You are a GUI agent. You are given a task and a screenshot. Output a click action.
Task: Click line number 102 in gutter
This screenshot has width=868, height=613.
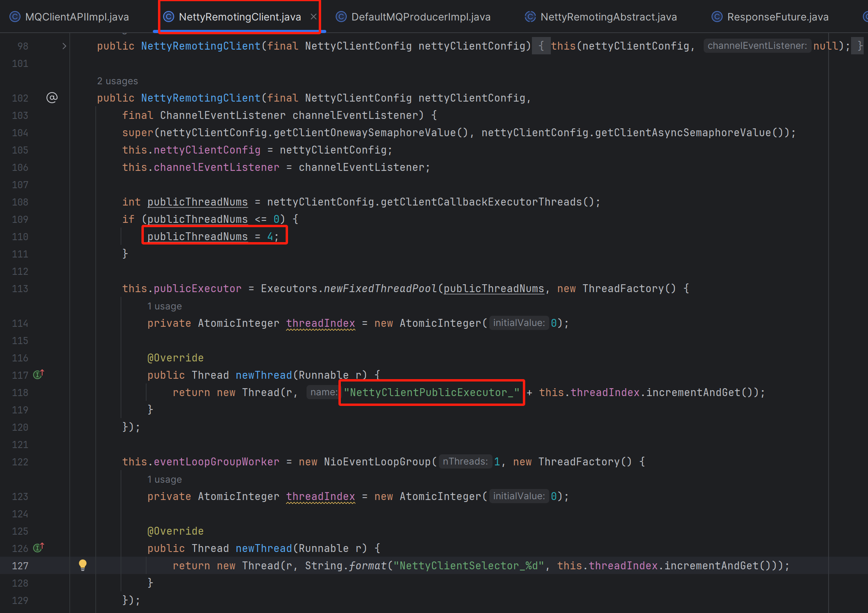20,98
